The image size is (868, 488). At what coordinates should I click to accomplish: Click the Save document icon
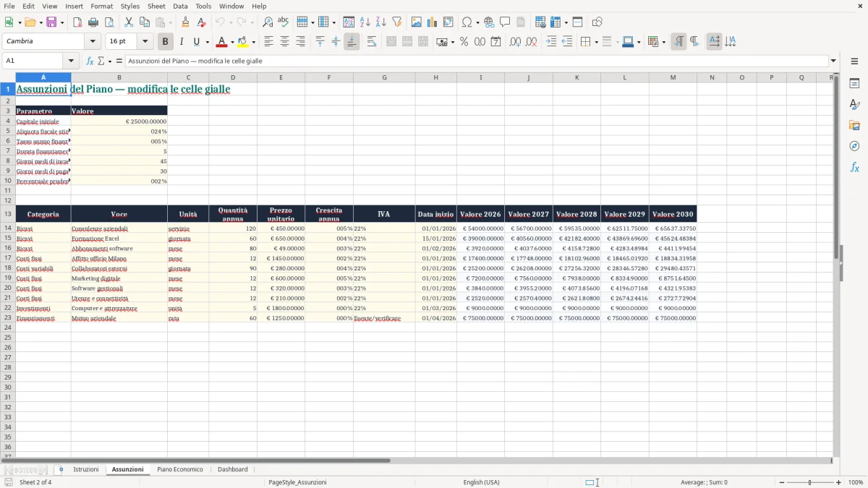(x=51, y=22)
